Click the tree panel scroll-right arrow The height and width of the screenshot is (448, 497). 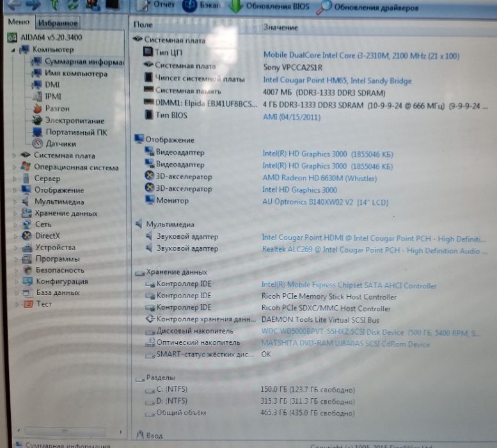[x=120, y=432]
